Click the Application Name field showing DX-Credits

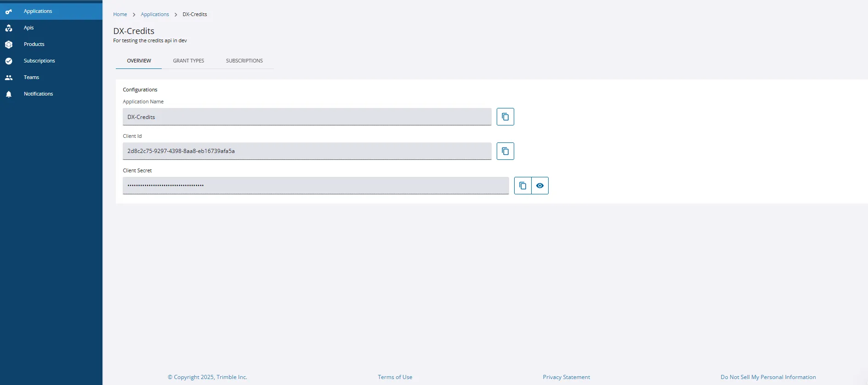pos(307,117)
